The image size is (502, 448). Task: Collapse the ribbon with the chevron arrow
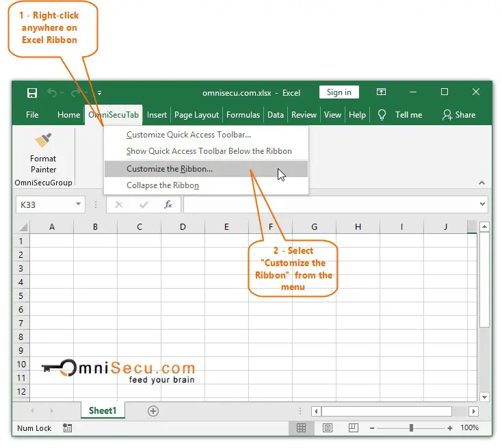pyautogui.click(x=481, y=183)
